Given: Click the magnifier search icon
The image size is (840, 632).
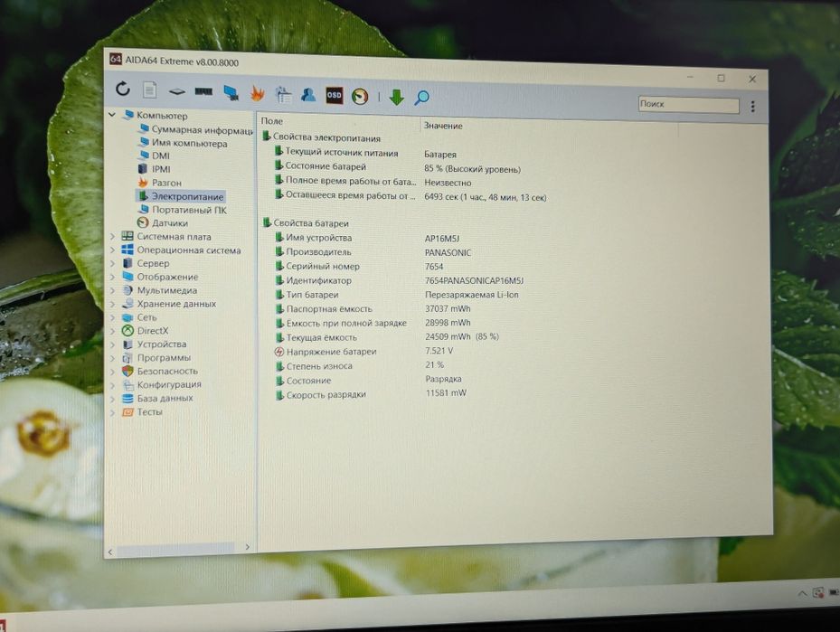Looking at the screenshot, I should (x=422, y=98).
